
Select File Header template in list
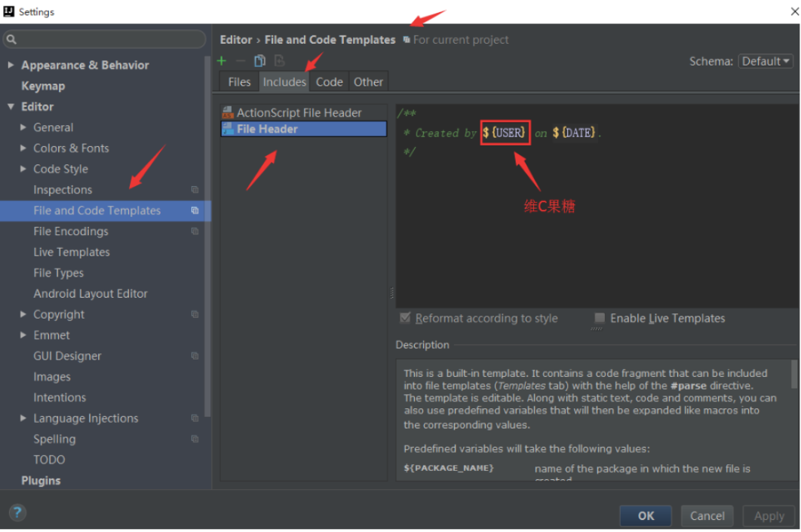pos(303,129)
